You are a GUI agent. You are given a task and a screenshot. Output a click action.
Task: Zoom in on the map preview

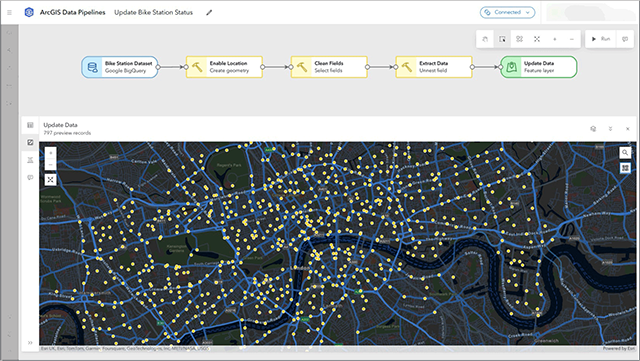[50, 153]
